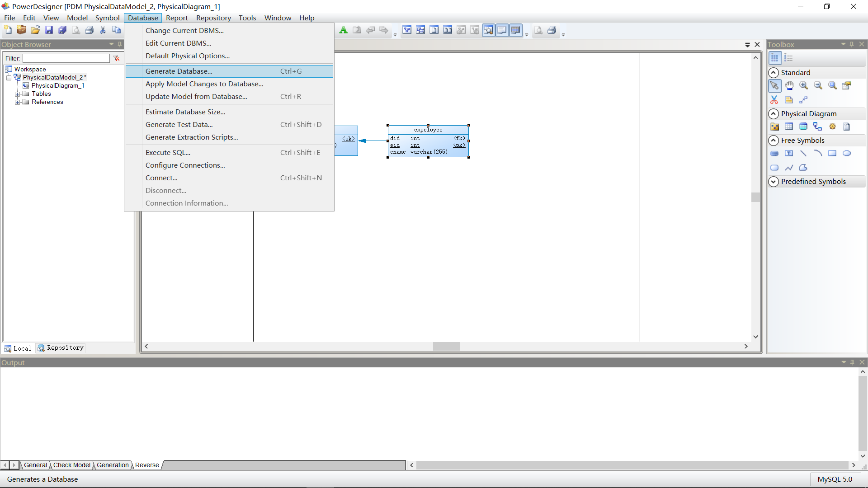The width and height of the screenshot is (868, 488).
Task: Expand the Tables folder in the tree
Action: 17,94
